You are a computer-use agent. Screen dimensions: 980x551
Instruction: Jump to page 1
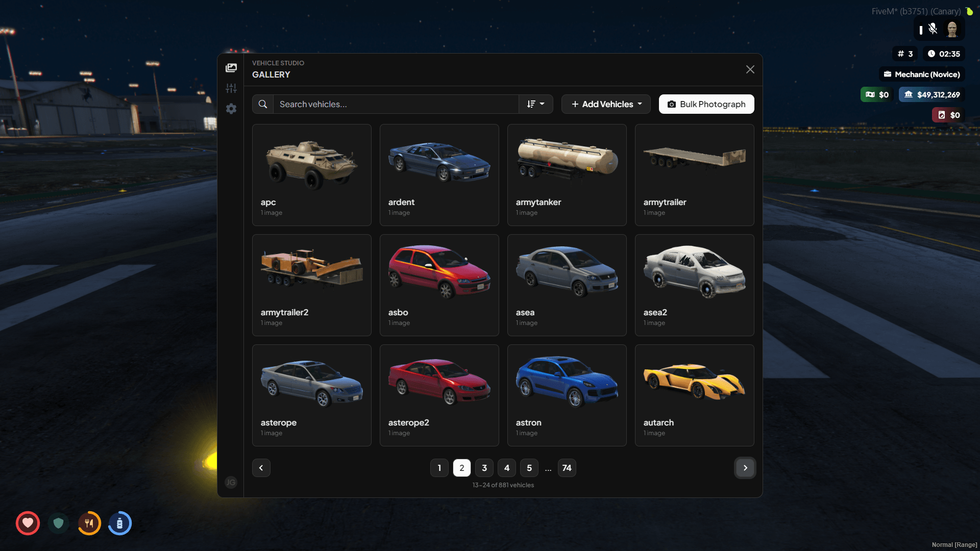tap(439, 468)
